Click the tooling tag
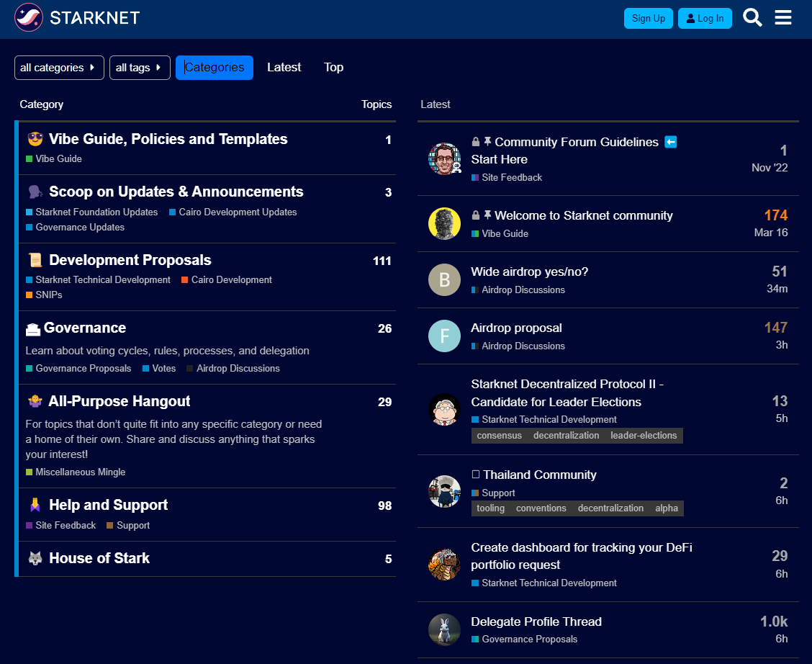 (x=490, y=508)
